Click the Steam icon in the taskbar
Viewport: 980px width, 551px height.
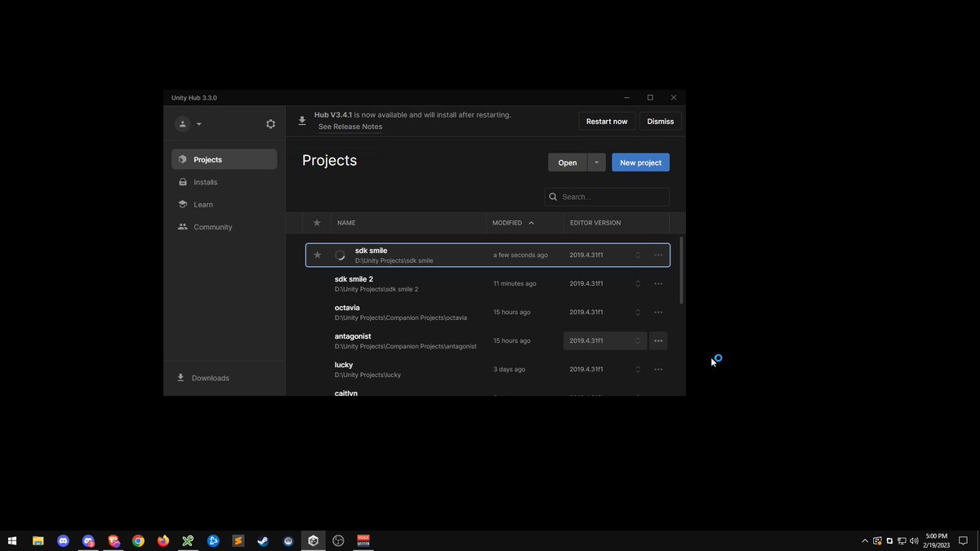click(x=263, y=540)
